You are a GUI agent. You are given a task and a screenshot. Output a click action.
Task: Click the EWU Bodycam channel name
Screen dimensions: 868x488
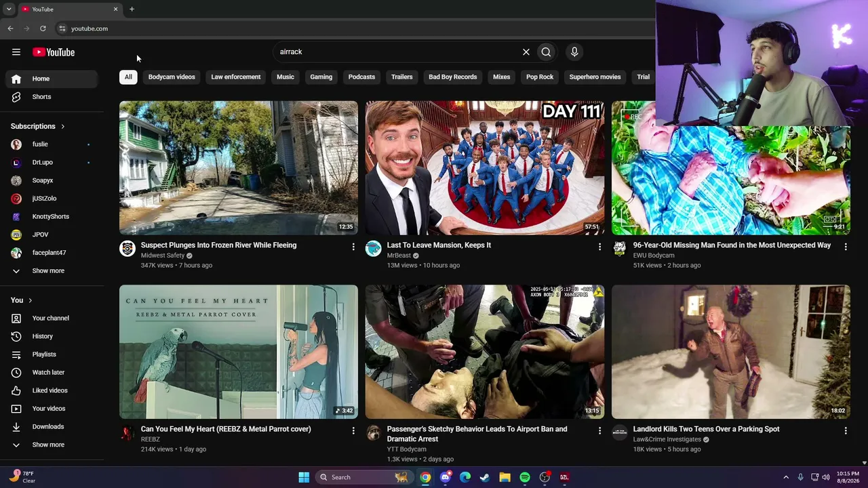(654, 256)
